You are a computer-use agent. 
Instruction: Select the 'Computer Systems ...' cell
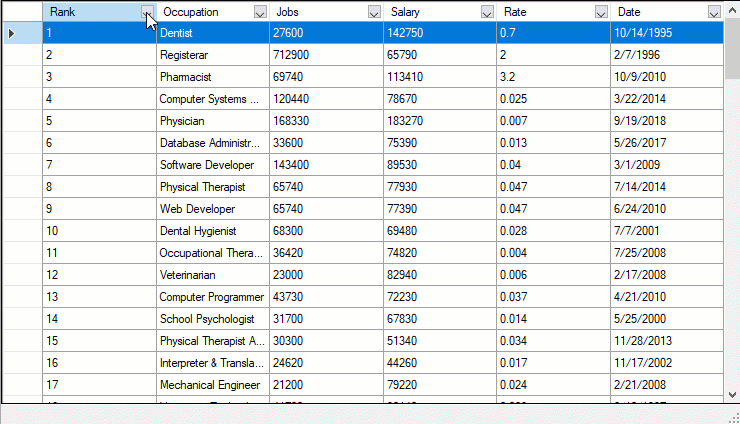pos(213,99)
